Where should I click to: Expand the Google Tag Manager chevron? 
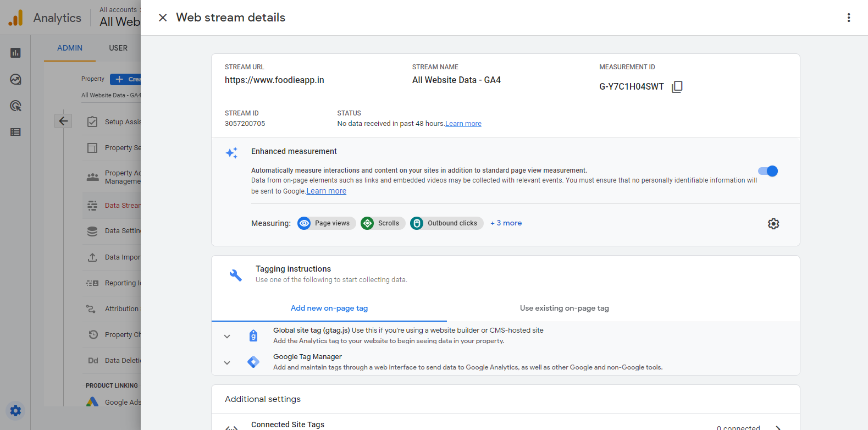click(227, 363)
